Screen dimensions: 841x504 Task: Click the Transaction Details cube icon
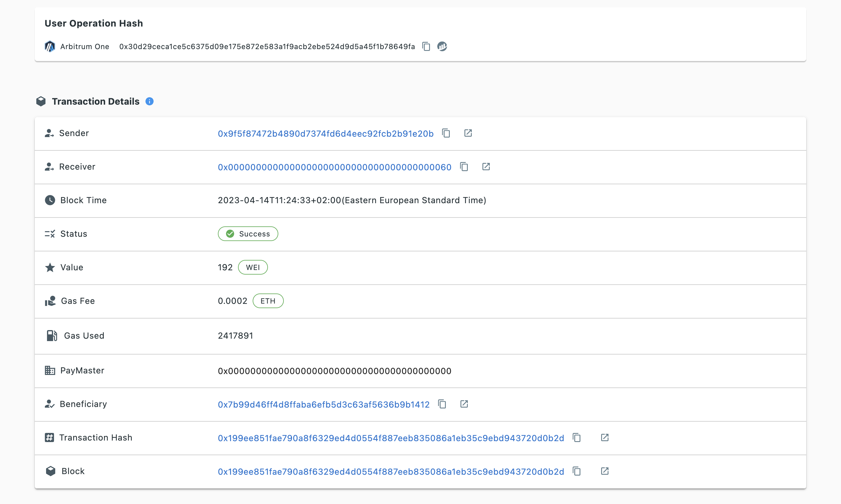41,101
